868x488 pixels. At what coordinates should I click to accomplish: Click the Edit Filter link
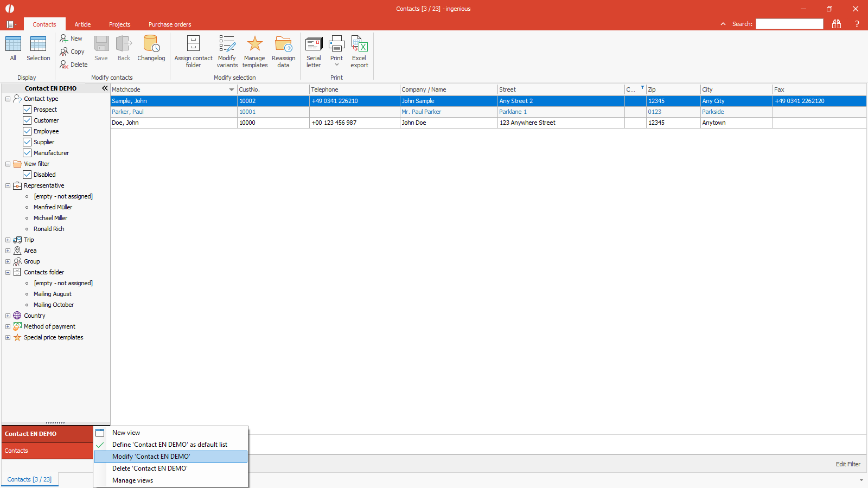click(x=847, y=464)
